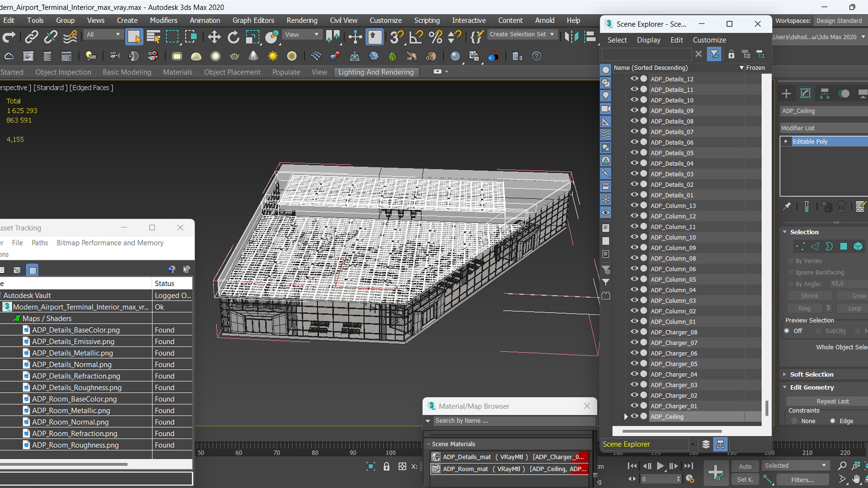Select Vertex sub-object level icon
Screen dimensions: 868x488
tap(800, 246)
